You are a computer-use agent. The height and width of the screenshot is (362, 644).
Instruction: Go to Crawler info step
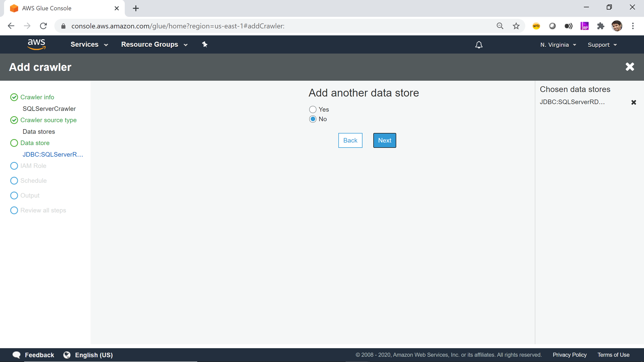(x=37, y=97)
